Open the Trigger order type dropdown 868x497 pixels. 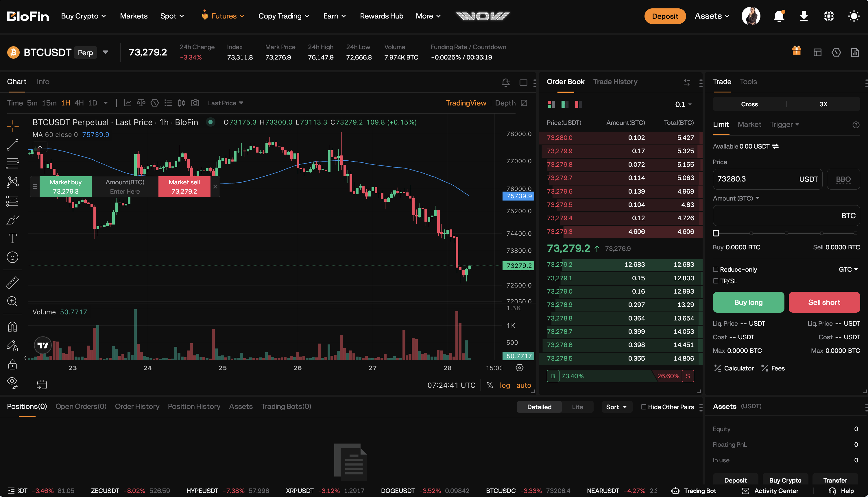(784, 124)
